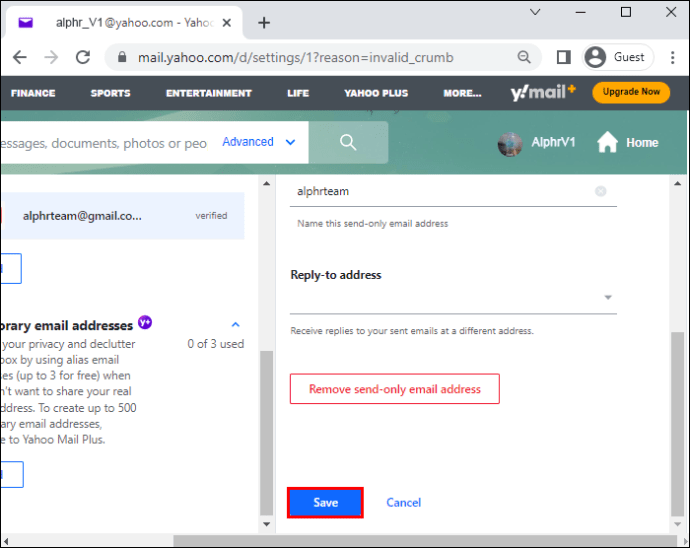Click the magnifier search button
Screen dimensions: 690x548
(x=348, y=142)
